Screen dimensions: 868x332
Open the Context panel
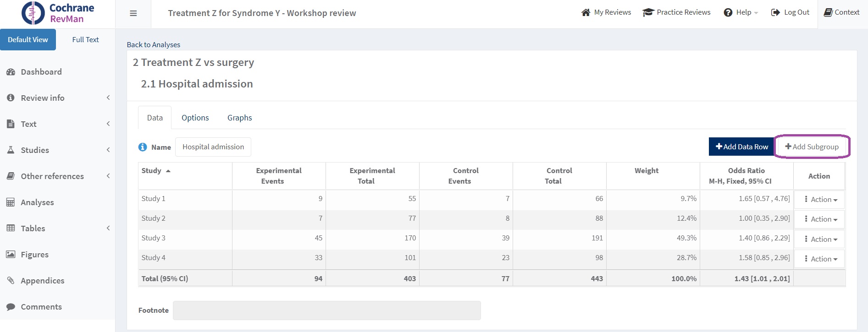point(841,12)
